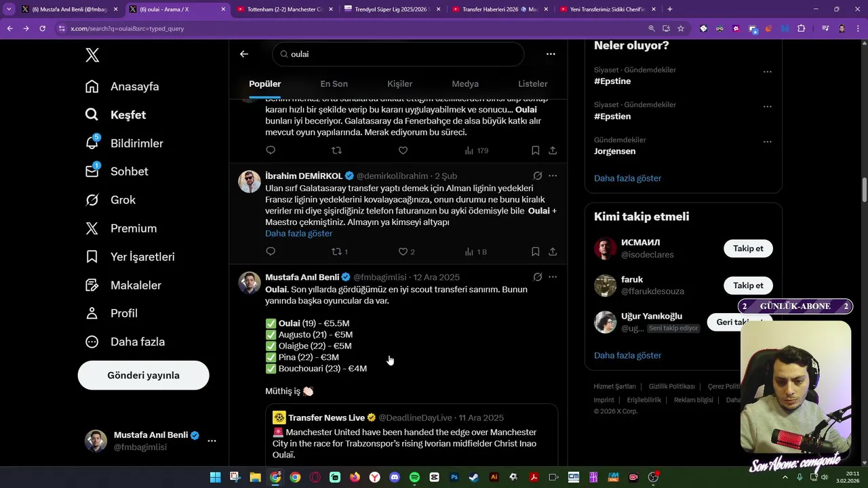This screenshot has height=488, width=868.
Task: Reply to İbrahim DEMİRKOL's tweet
Action: [x=271, y=251]
